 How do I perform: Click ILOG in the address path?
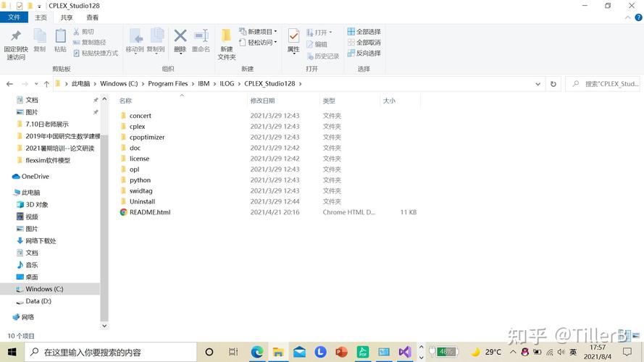pos(227,84)
